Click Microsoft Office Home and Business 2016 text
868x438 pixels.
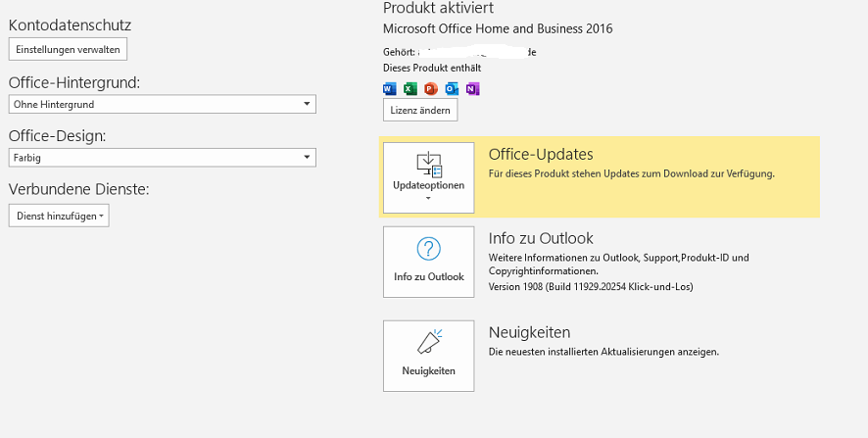tap(498, 28)
